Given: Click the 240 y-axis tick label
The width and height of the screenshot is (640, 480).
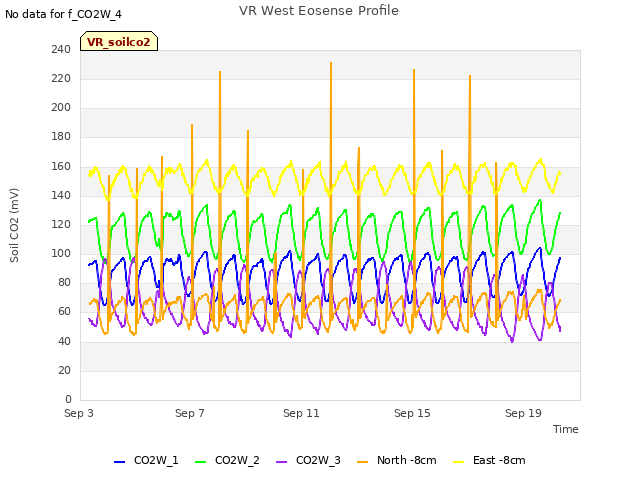Looking at the screenshot, I should (61, 49).
